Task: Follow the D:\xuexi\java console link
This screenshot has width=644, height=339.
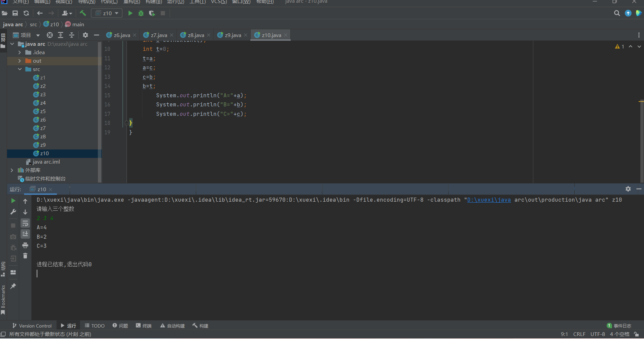Action: coord(489,200)
